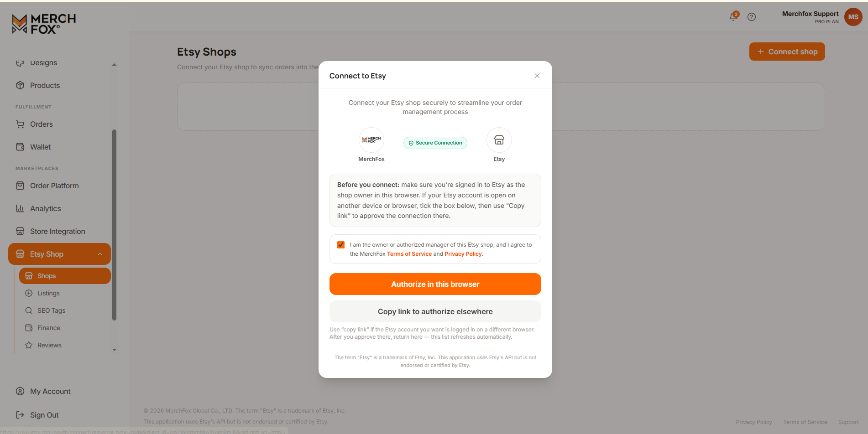The image size is (868, 434).
Task: Click the sidebar scroll down arrow
Action: (x=114, y=350)
